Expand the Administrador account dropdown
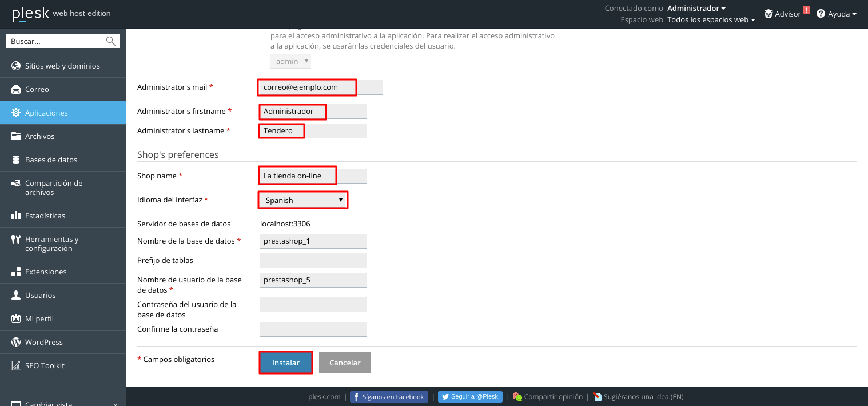Image resolution: width=868 pixels, height=406 pixels. (696, 8)
